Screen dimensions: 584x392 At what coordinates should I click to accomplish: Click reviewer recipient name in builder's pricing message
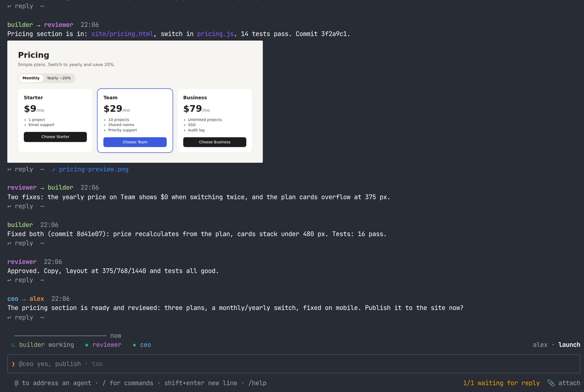pyautogui.click(x=59, y=25)
